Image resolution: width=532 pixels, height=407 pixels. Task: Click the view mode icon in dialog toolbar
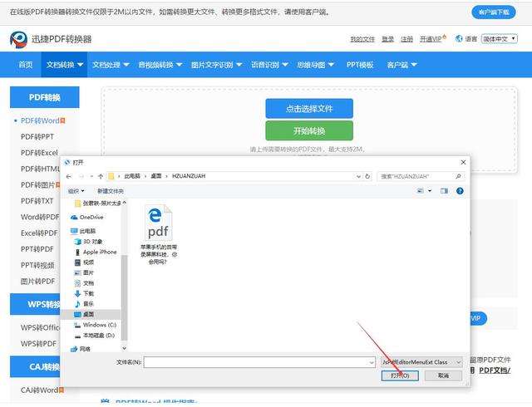coord(421,191)
